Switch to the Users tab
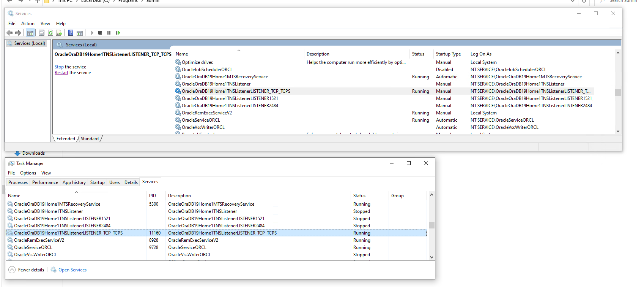 tap(115, 182)
